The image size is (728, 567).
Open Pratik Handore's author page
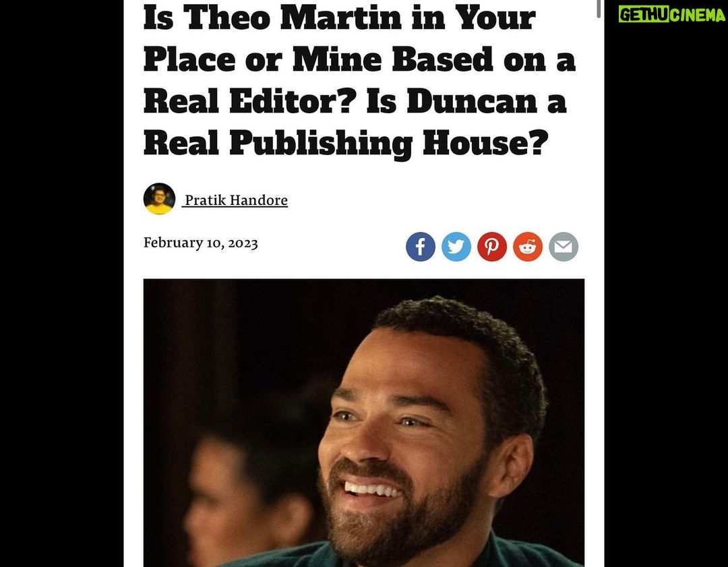pyautogui.click(x=235, y=200)
